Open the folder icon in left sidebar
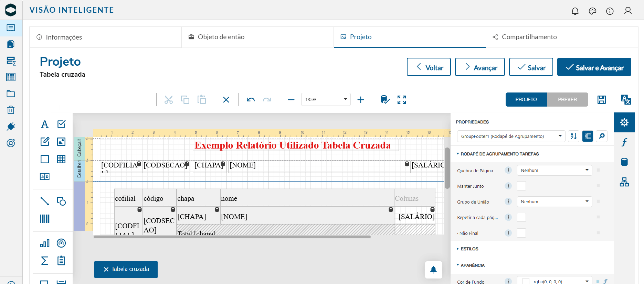The width and height of the screenshot is (644, 284). [x=11, y=94]
